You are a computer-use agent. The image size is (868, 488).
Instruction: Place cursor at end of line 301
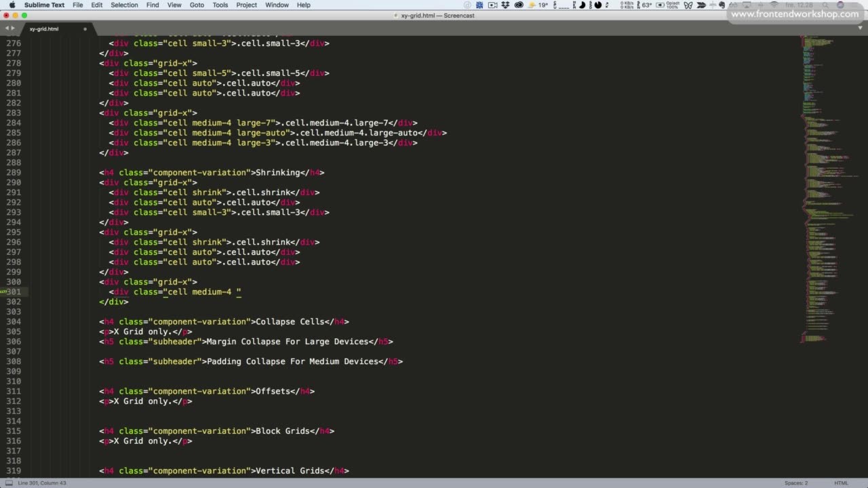[242, 292]
